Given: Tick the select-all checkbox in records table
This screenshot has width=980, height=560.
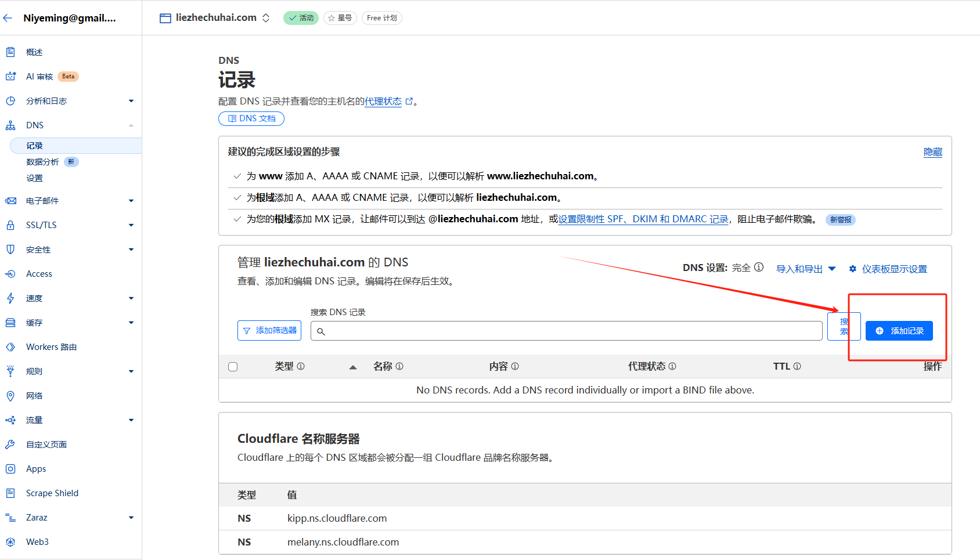Looking at the screenshot, I should (x=233, y=367).
